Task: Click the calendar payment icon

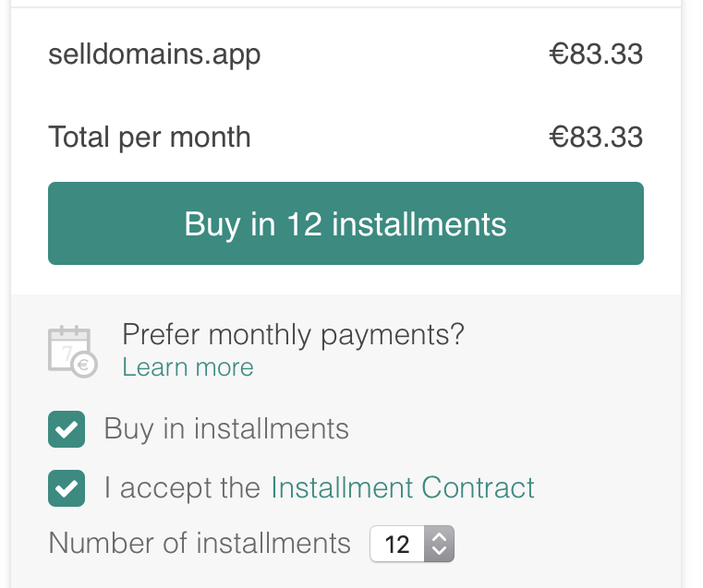Action: point(73,352)
